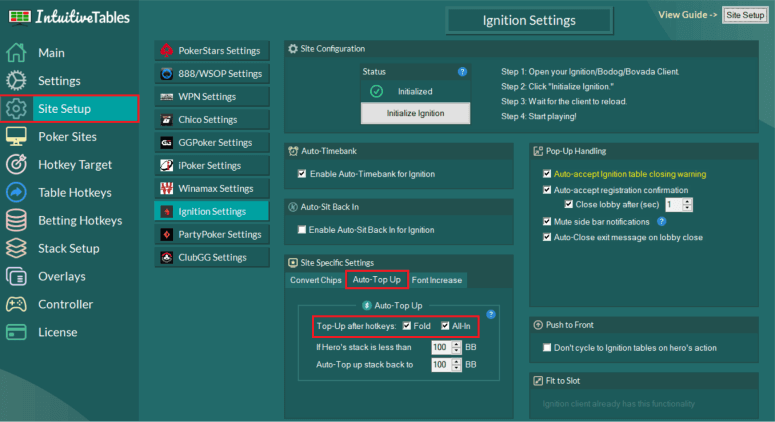Click the Initialize Ignition button

point(415,113)
